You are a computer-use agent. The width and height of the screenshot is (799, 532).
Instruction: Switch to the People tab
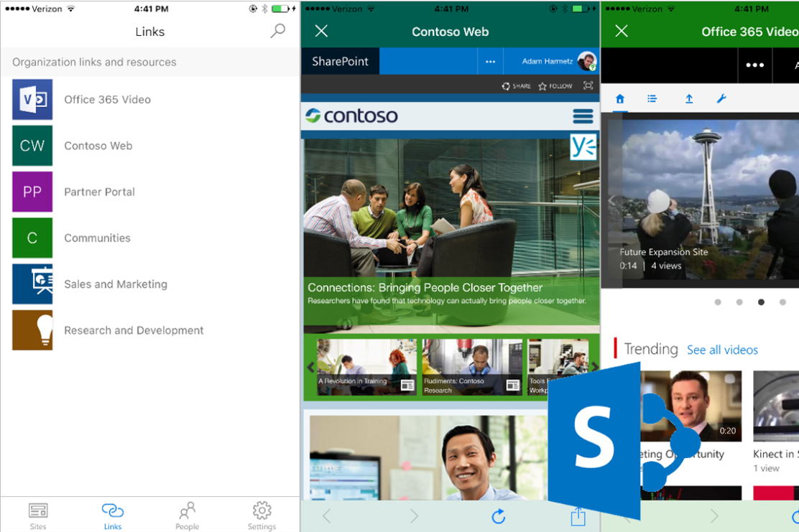[187, 515]
